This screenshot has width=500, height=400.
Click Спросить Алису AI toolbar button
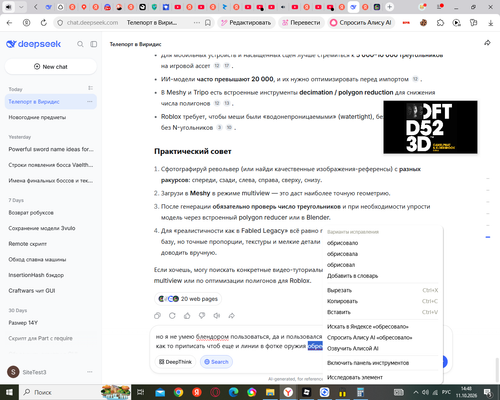pyautogui.click(x=361, y=23)
